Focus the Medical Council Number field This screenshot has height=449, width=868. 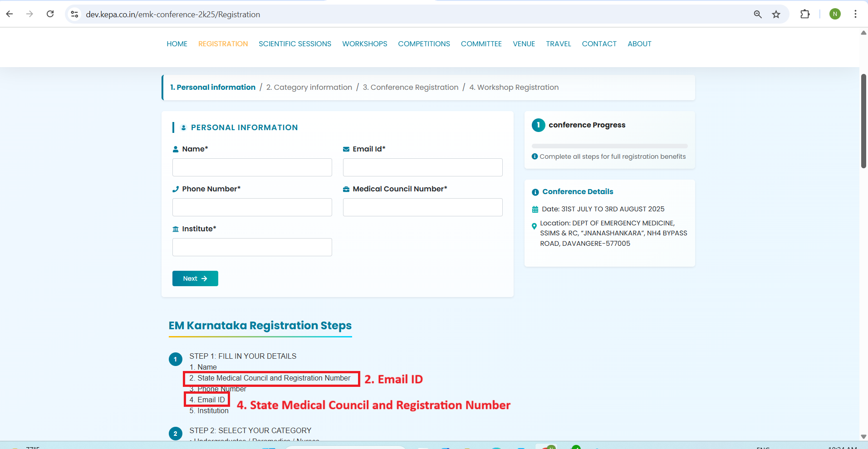pyautogui.click(x=422, y=207)
